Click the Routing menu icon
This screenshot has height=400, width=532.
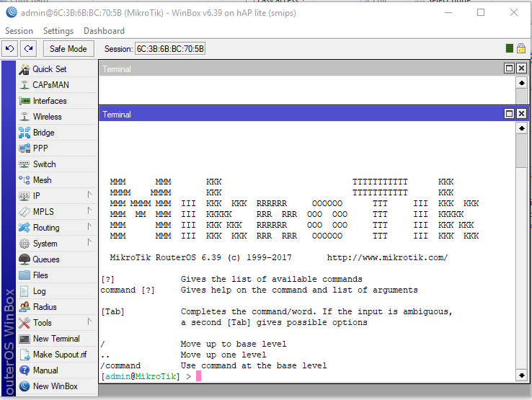[x=24, y=228]
